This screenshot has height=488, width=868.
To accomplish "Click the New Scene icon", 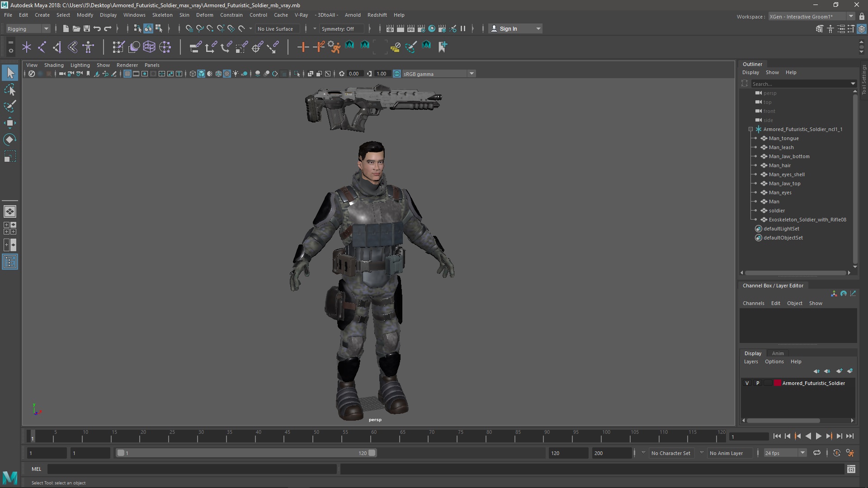I will pyautogui.click(x=66, y=28).
